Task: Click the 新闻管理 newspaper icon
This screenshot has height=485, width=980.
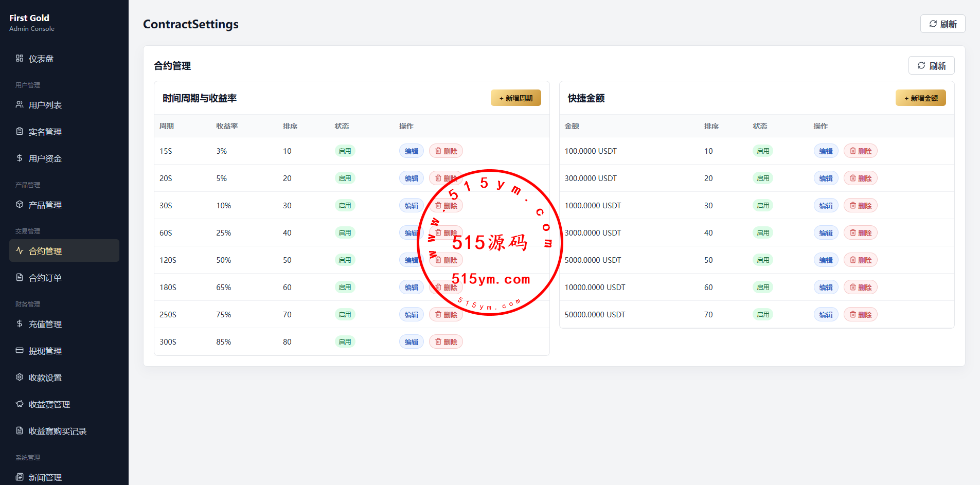Action: click(x=20, y=477)
